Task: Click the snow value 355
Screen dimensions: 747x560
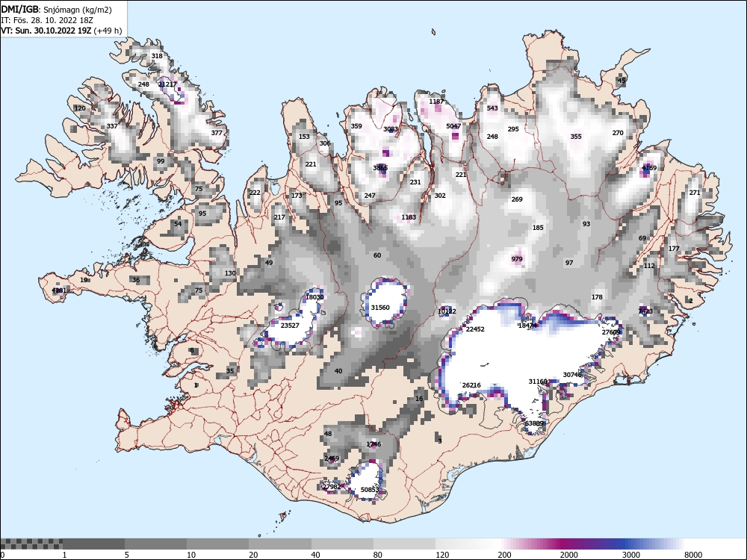Action: click(576, 137)
